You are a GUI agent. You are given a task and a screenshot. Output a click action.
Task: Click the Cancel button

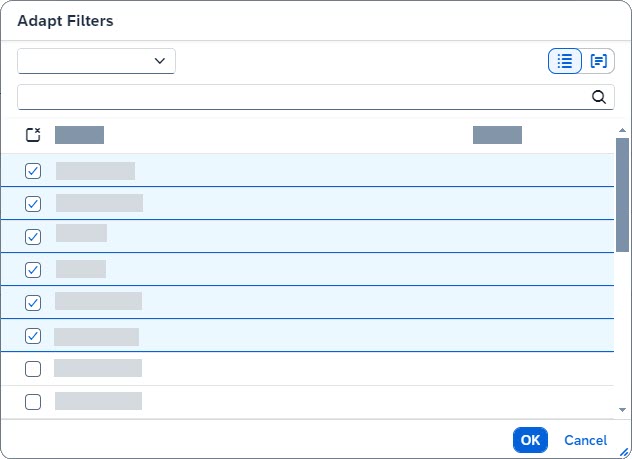pos(585,440)
